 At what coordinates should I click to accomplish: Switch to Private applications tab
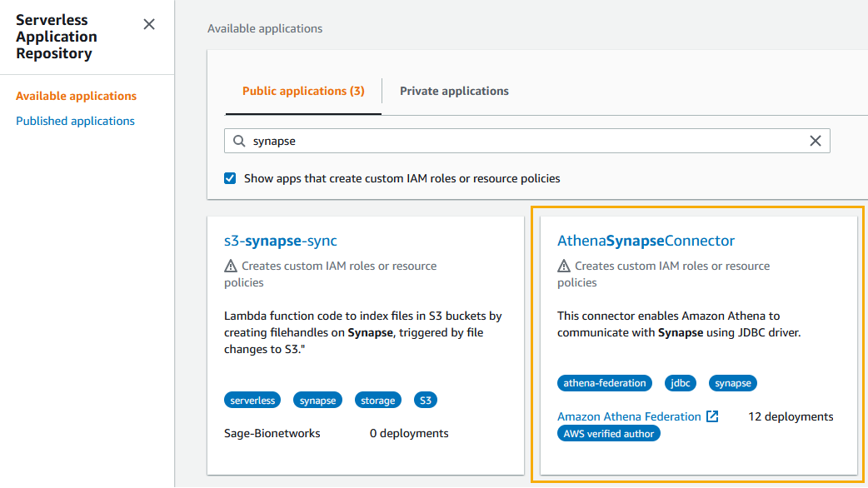(x=454, y=91)
